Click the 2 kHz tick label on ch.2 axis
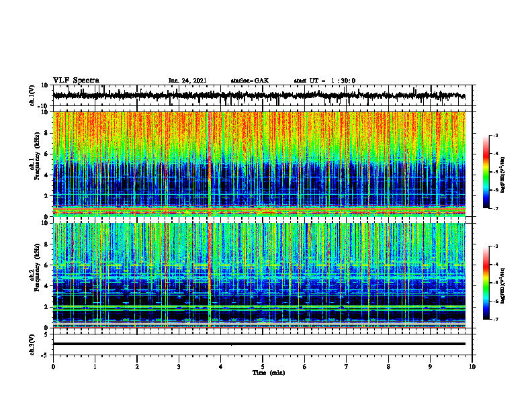 tap(46, 307)
